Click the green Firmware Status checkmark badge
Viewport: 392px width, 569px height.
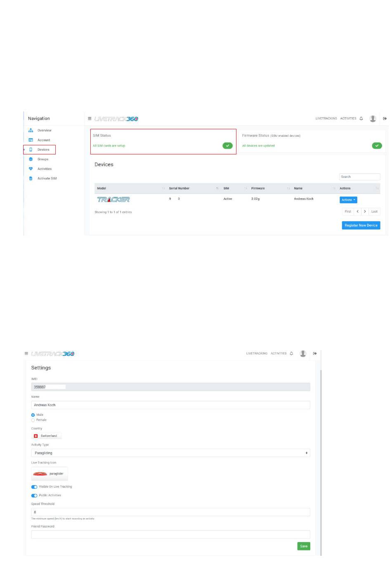click(x=377, y=146)
